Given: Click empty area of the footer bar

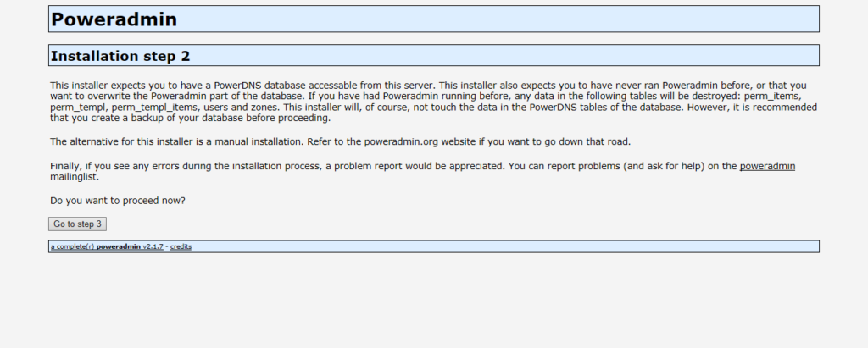Looking at the screenshot, I should (498, 246).
